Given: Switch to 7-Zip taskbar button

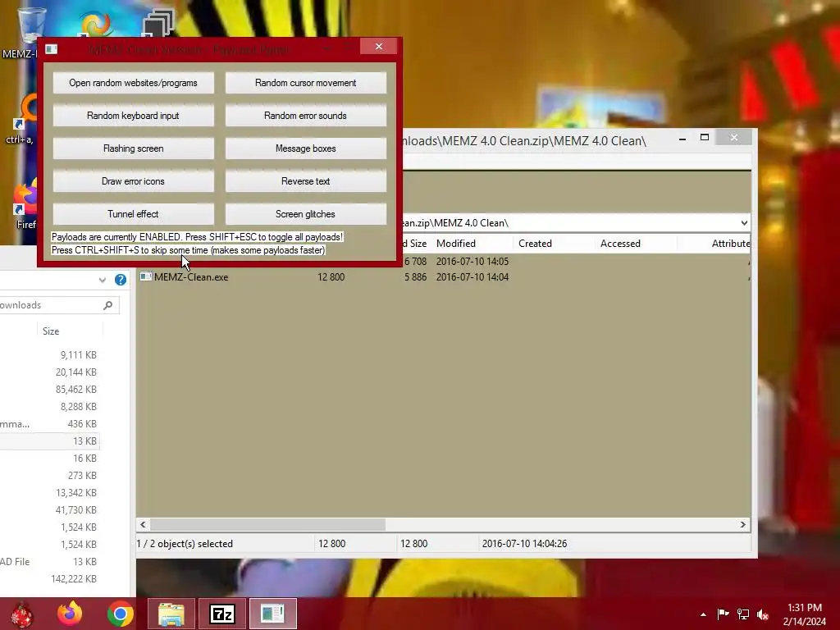Looking at the screenshot, I should click(x=222, y=614).
